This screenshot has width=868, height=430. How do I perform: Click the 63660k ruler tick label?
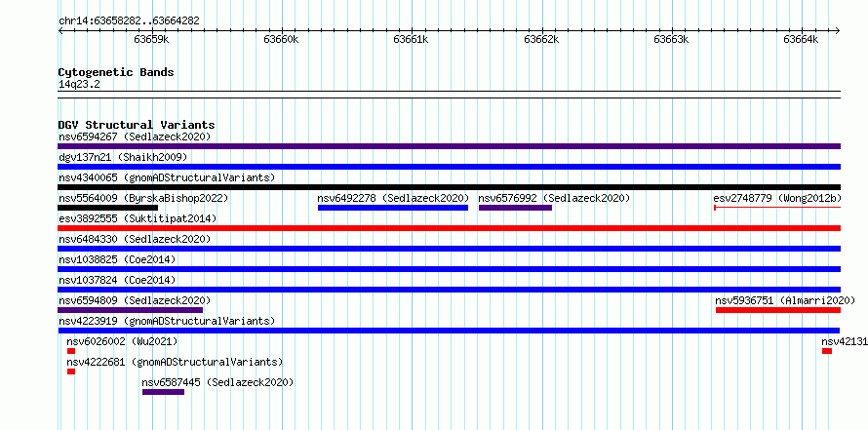pos(281,39)
